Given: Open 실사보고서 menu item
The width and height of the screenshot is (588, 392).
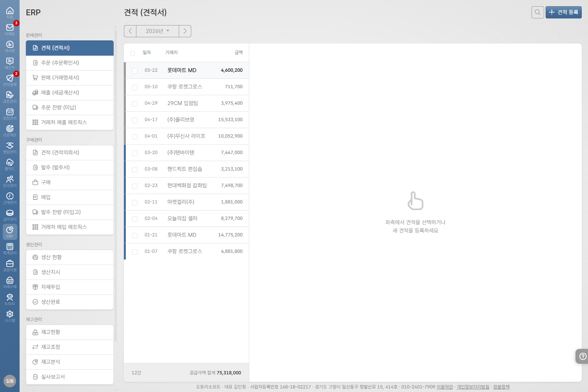Looking at the screenshot, I should click(70, 377).
